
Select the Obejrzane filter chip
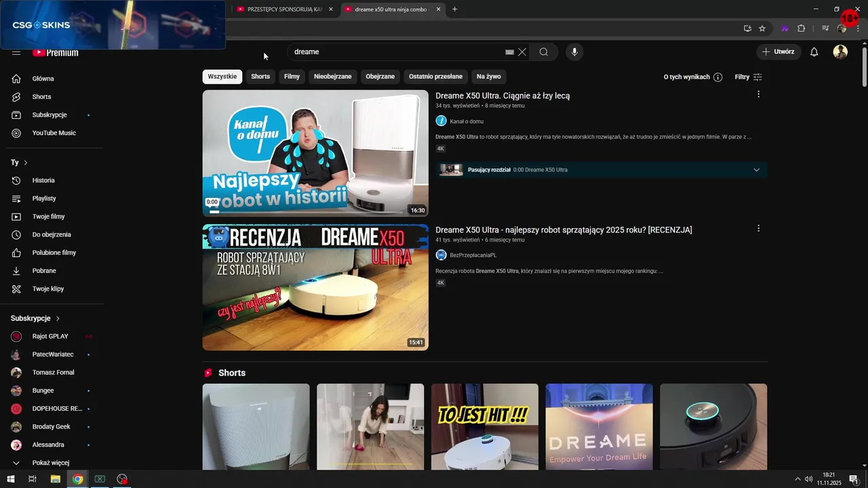coord(380,77)
